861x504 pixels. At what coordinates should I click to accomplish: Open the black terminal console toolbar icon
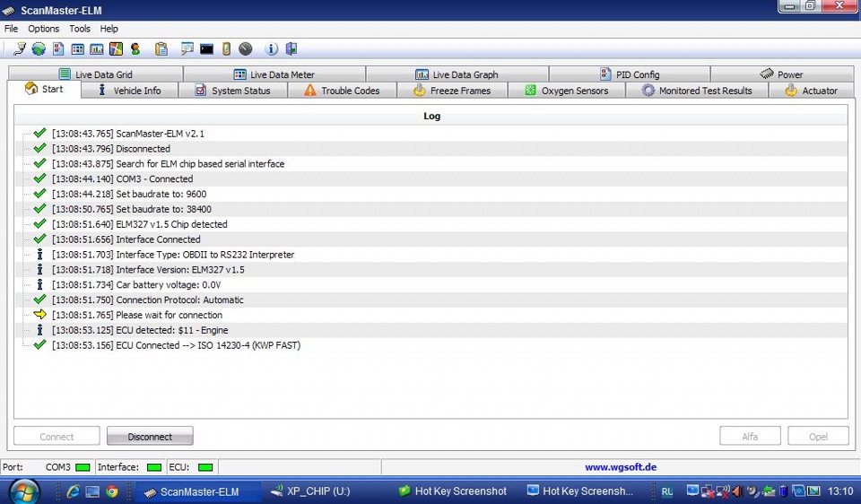click(x=206, y=49)
